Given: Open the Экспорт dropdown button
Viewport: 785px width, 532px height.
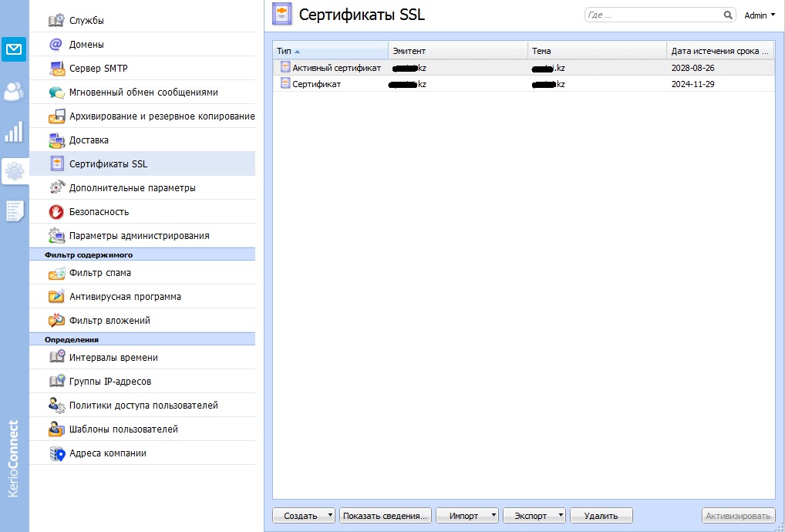Looking at the screenshot, I should pos(534,516).
